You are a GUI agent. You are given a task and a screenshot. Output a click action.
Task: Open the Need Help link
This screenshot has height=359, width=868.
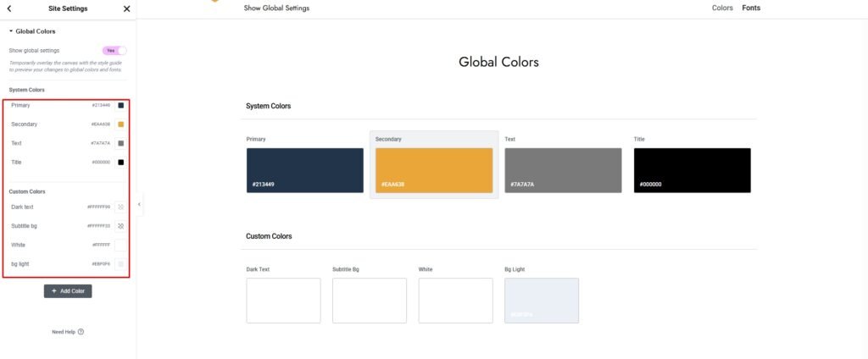(x=68, y=332)
